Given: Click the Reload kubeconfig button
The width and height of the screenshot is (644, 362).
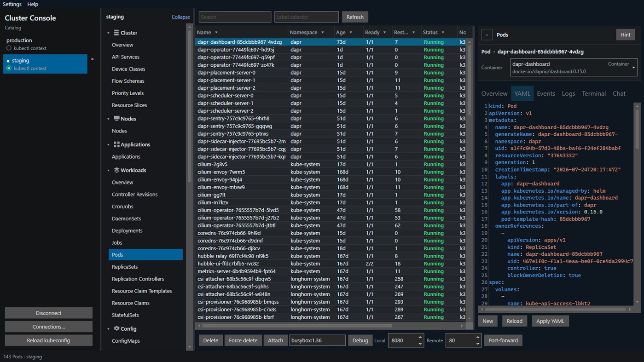Looking at the screenshot, I should pos(48,340).
